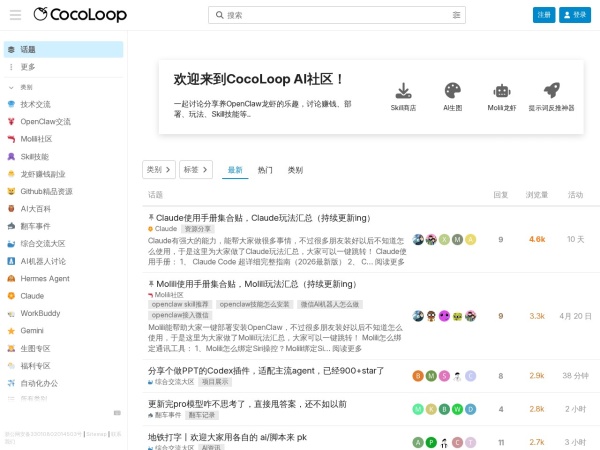Open AI大百科 category in sidebar

click(x=35, y=209)
